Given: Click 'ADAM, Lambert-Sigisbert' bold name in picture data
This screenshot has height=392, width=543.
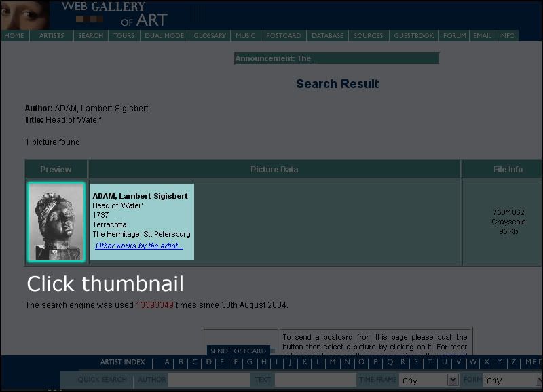Looking at the screenshot, I should pos(140,196).
